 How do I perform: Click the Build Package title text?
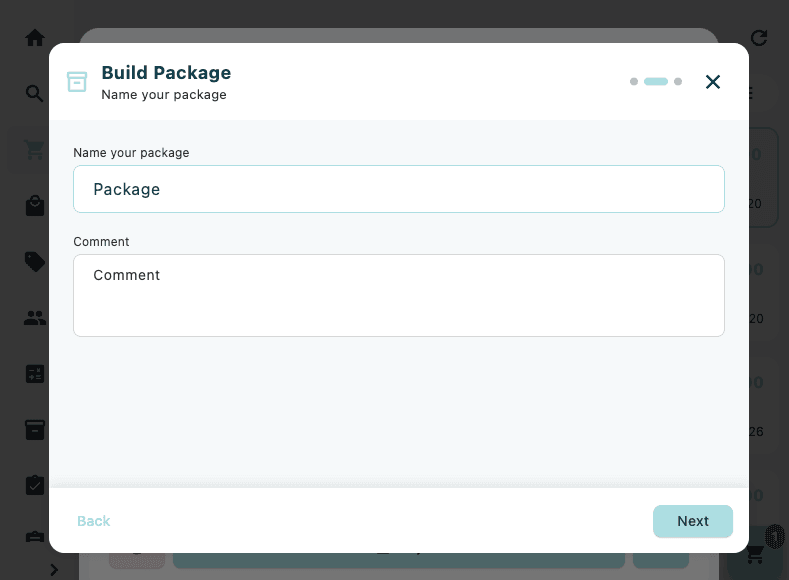[x=166, y=73]
